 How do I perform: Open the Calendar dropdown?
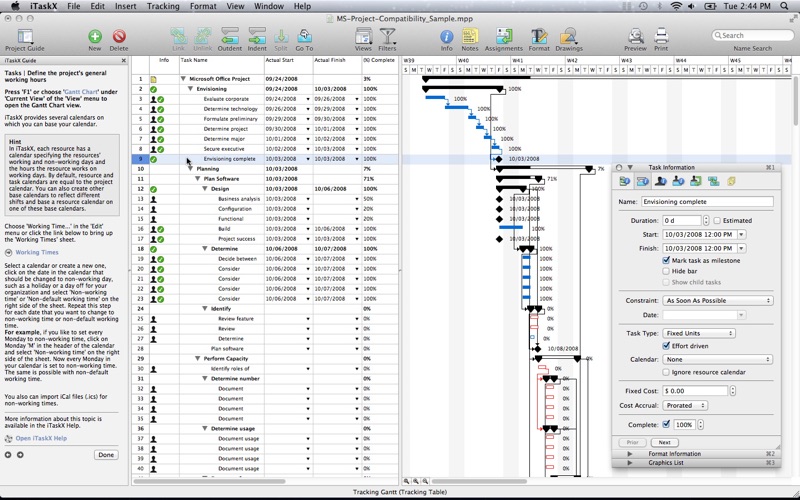point(718,359)
